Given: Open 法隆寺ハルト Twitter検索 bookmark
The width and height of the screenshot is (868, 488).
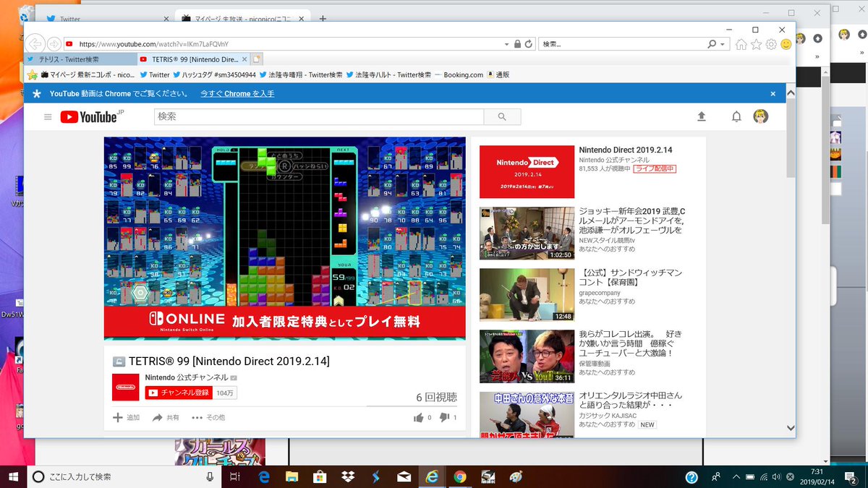Looking at the screenshot, I should (x=388, y=74).
